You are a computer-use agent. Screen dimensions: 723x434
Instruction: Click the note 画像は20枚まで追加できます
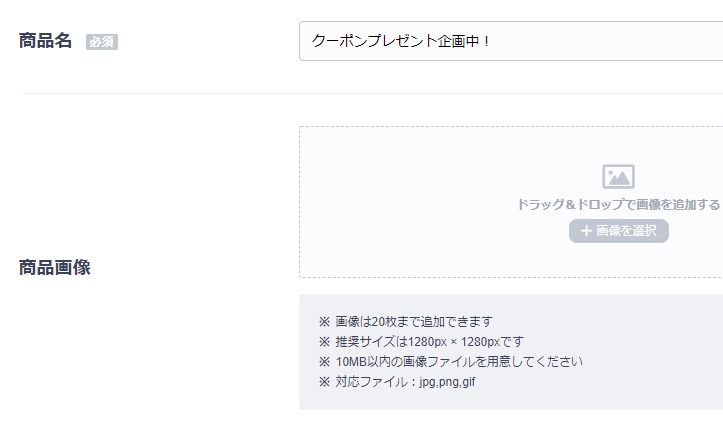pyautogui.click(x=414, y=321)
